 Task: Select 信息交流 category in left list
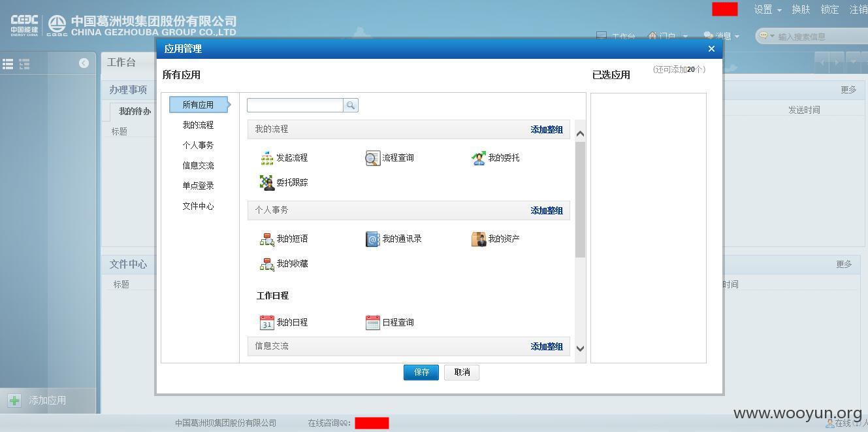tap(198, 165)
